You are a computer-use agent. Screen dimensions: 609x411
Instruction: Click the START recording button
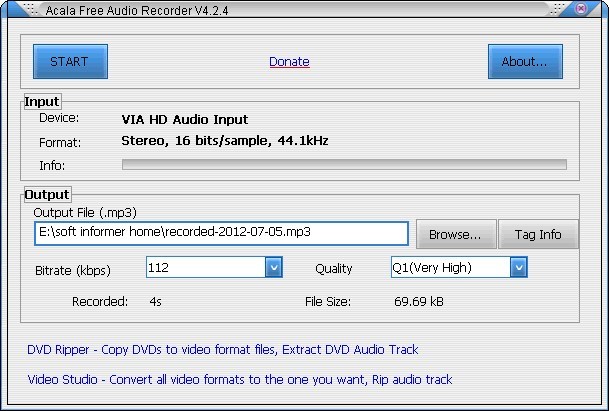tap(70, 61)
